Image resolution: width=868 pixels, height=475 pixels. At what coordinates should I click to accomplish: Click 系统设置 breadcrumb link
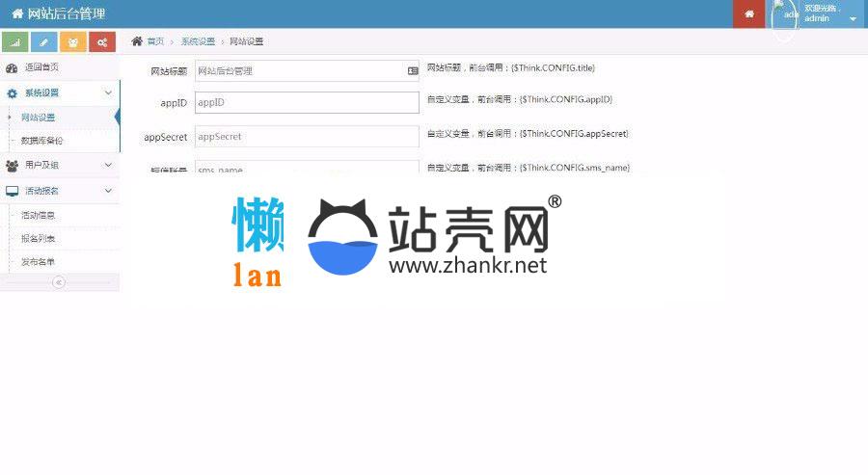coord(198,42)
